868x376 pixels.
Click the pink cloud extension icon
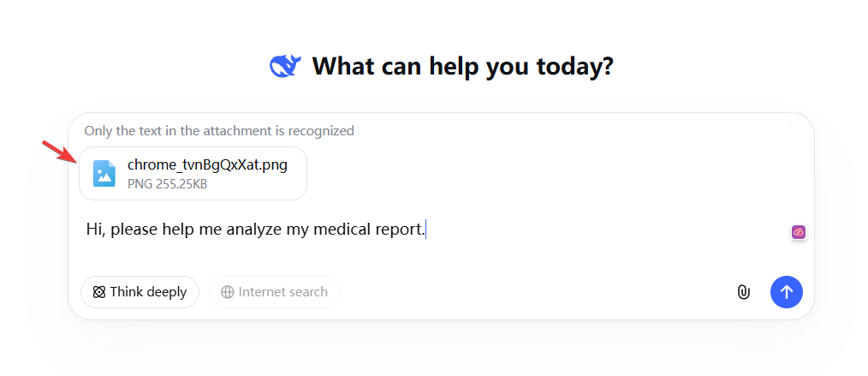(x=798, y=232)
